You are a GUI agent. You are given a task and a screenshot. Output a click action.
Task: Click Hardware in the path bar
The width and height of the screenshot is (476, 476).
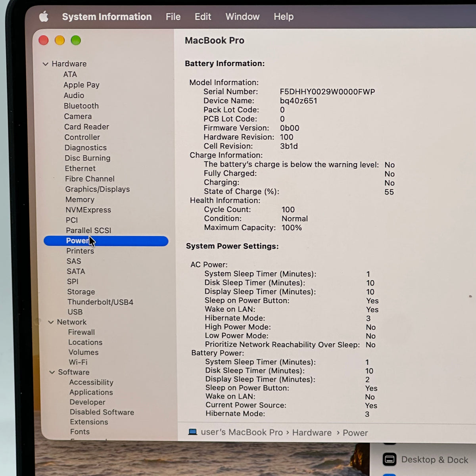coord(312,433)
